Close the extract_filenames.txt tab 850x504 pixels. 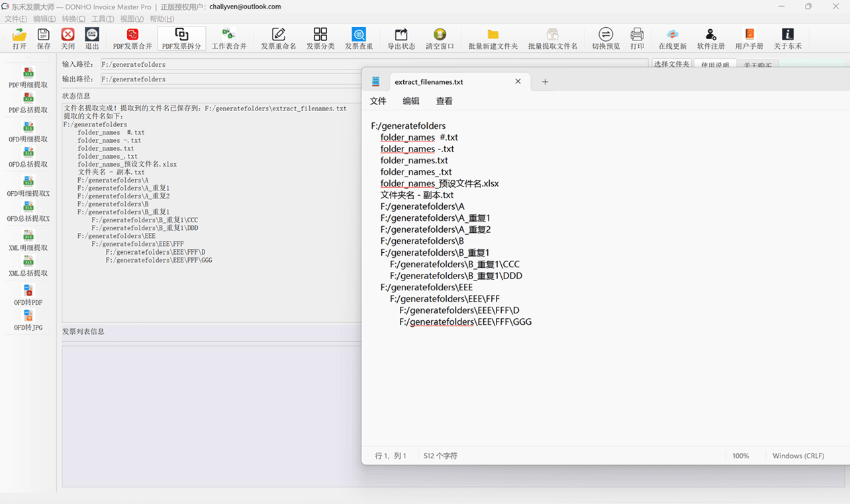pyautogui.click(x=518, y=81)
